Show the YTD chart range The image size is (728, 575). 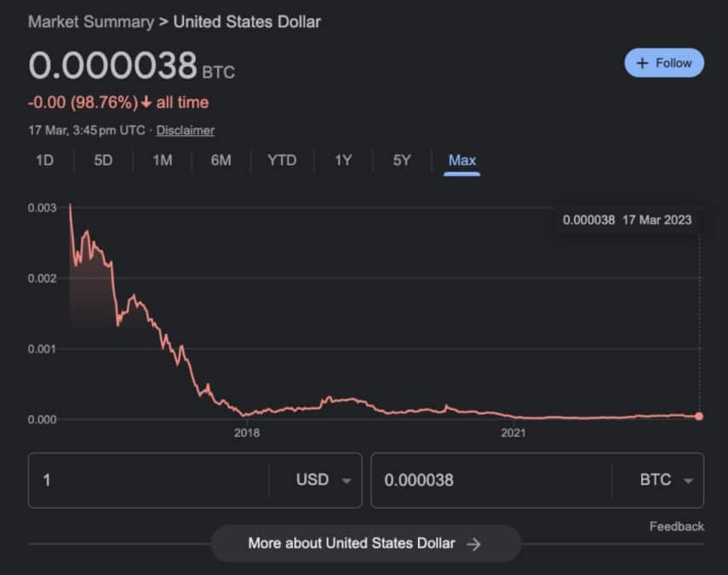point(282,160)
